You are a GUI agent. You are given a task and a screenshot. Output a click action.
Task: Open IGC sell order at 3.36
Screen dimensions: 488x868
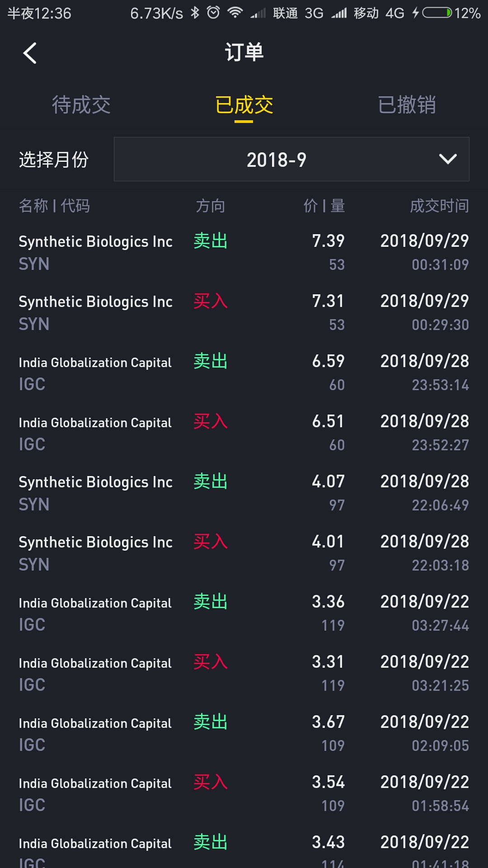244,613
